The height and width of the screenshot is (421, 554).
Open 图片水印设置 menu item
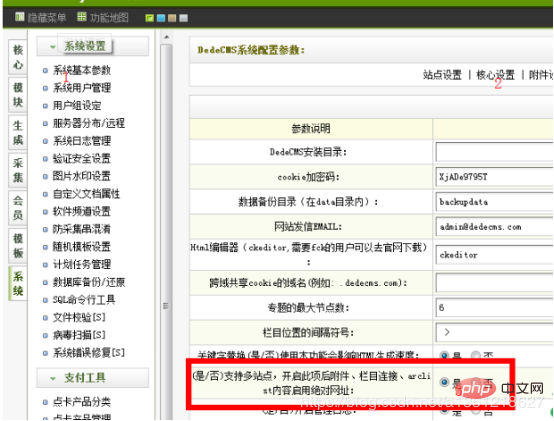82,176
